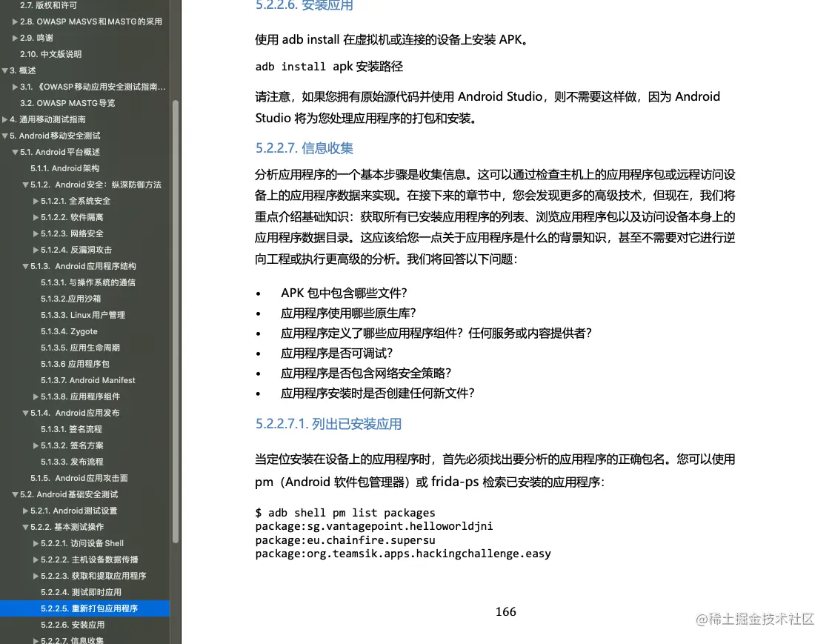Collapse the 5.1 Android平台概述 section

[x=15, y=153]
